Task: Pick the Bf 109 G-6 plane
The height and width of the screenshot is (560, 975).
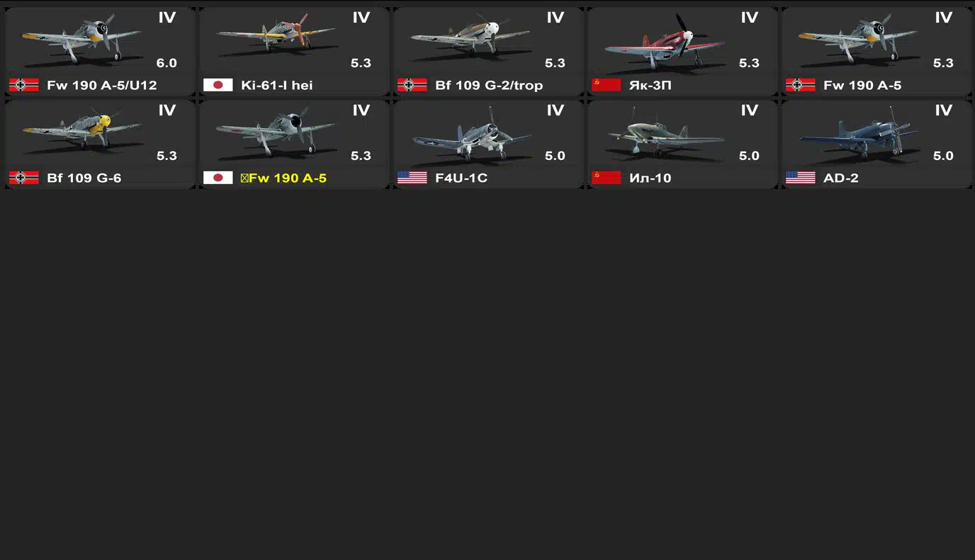Action: (100, 144)
